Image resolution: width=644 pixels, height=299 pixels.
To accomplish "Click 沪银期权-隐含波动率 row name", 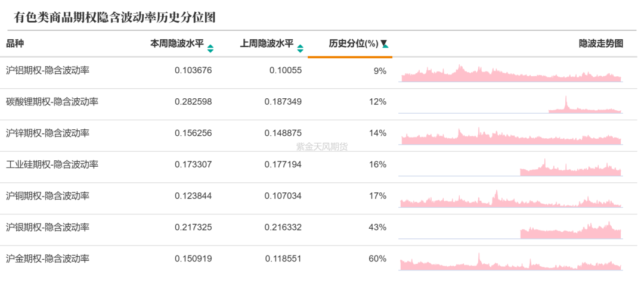I will click(x=48, y=227).
